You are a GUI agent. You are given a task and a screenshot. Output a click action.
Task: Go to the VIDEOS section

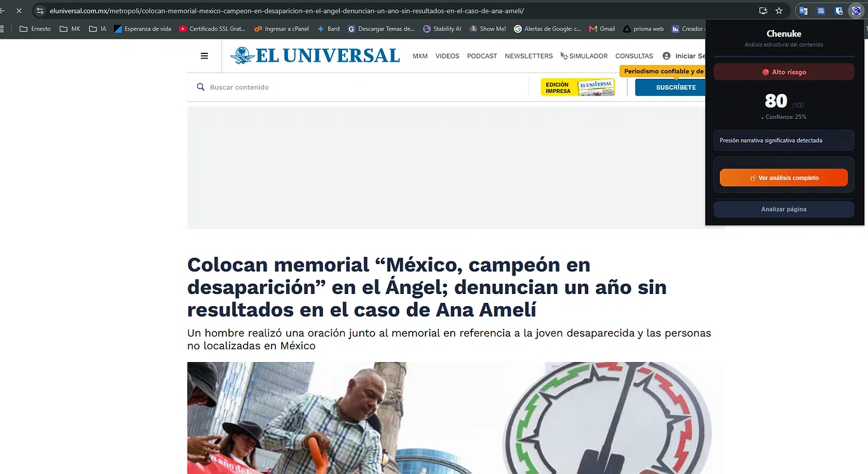point(447,56)
